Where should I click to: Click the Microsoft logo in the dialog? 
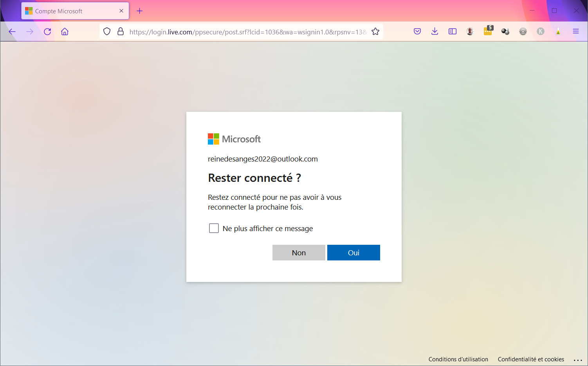click(x=234, y=139)
